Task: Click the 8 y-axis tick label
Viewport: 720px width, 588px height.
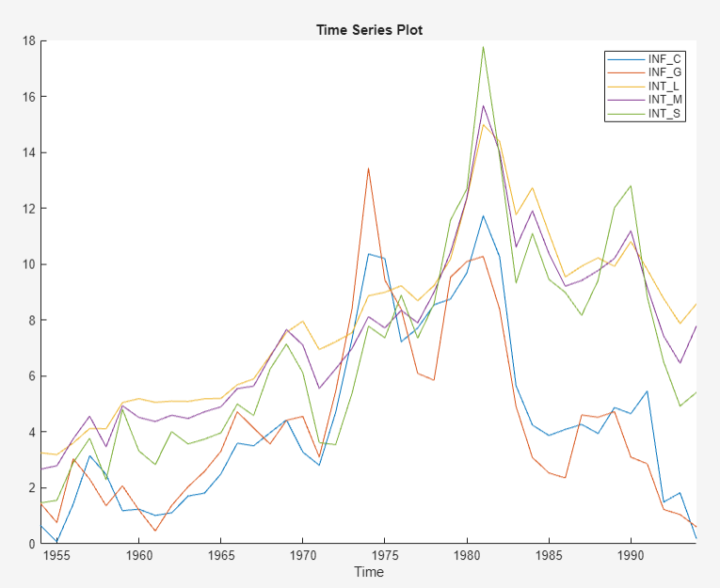Action: [x=32, y=321]
